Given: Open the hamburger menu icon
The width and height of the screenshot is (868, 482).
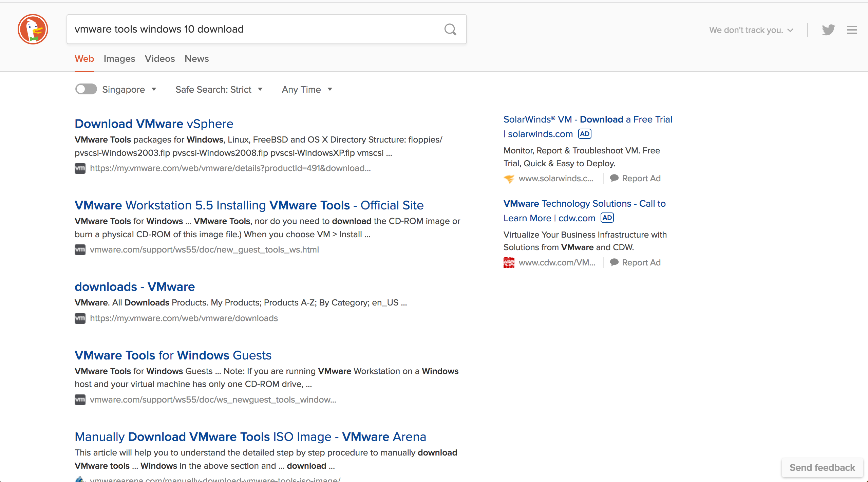Looking at the screenshot, I should click(x=852, y=30).
